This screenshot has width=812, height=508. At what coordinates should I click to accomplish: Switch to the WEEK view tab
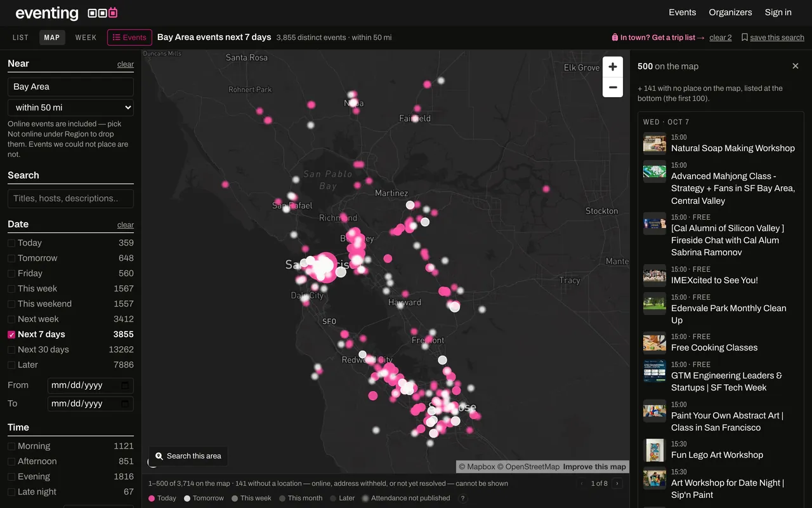click(86, 37)
